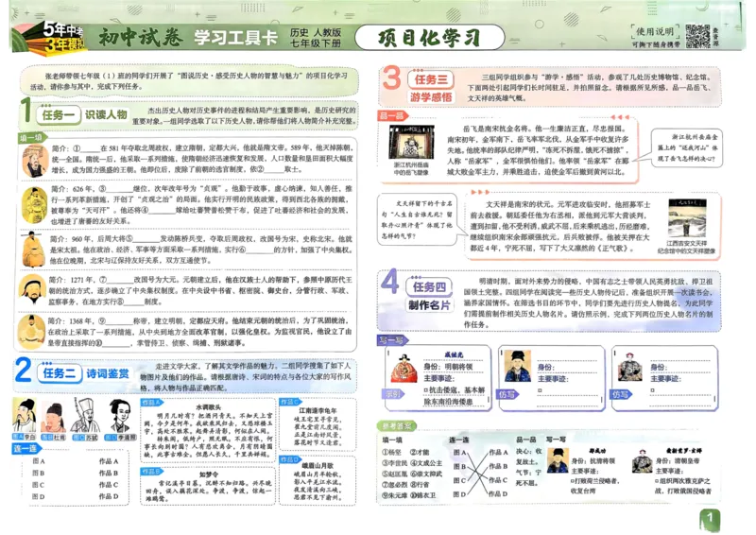Click the 项目化学习 title pill

(430, 37)
